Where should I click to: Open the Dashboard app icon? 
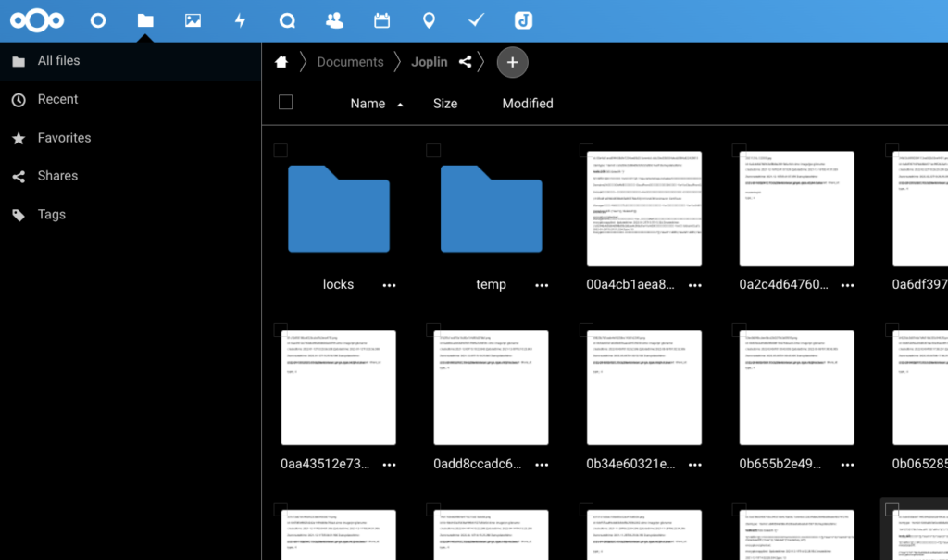point(98,20)
